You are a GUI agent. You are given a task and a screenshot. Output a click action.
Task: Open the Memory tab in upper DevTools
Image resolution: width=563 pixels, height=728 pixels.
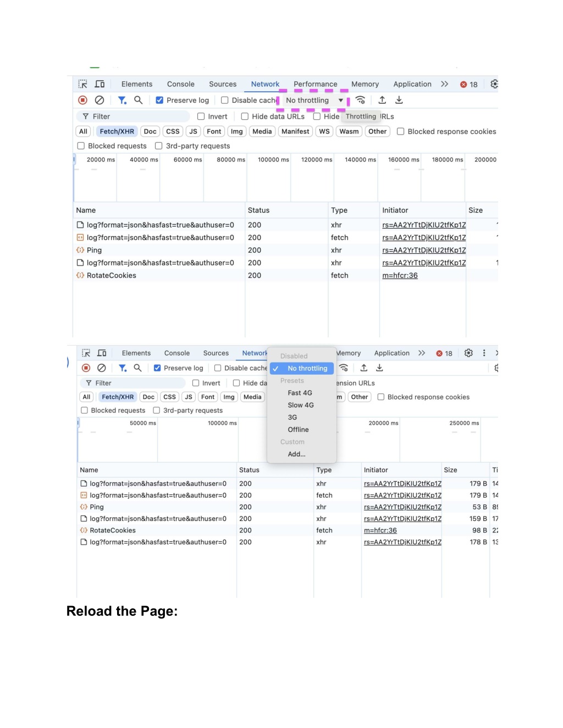(365, 84)
